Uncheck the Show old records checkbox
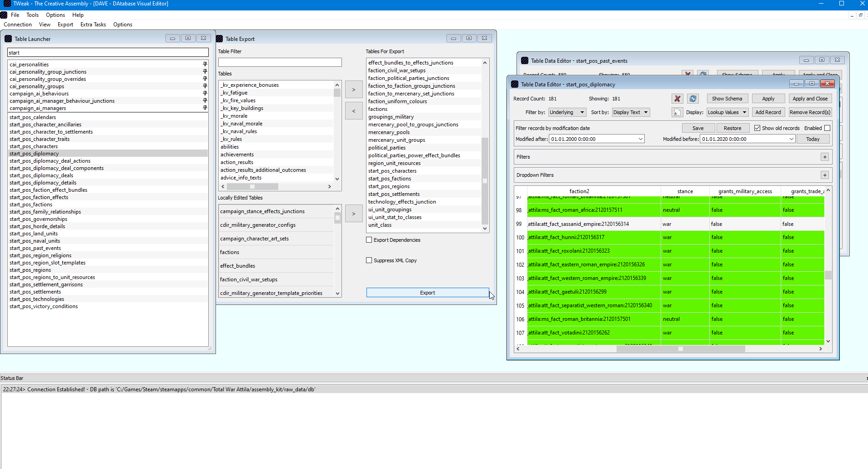This screenshot has width=868, height=469. pos(757,128)
